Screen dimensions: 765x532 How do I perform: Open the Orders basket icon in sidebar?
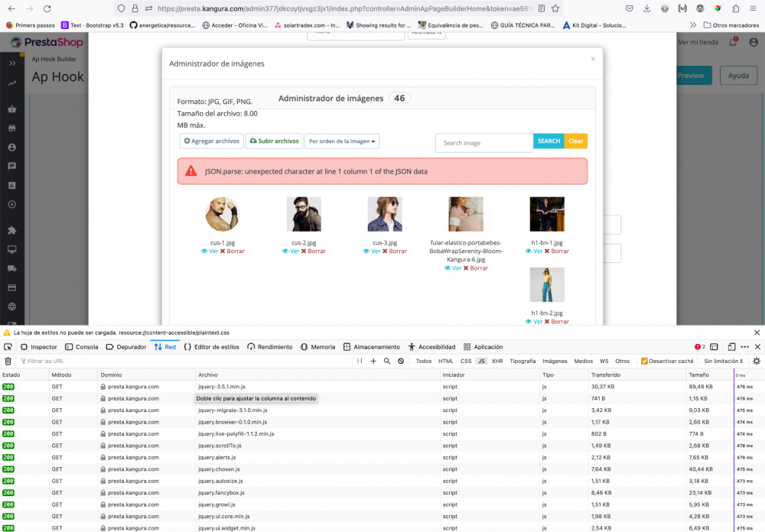(12, 109)
